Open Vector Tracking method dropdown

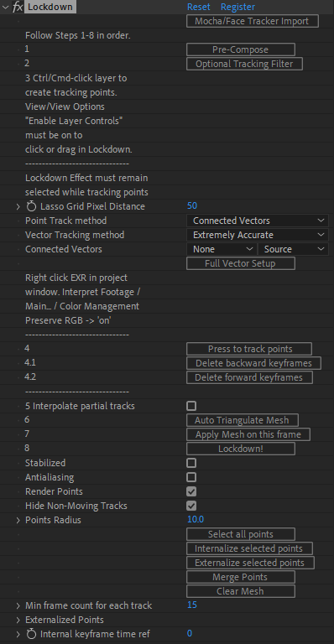[x=258, y=235]
